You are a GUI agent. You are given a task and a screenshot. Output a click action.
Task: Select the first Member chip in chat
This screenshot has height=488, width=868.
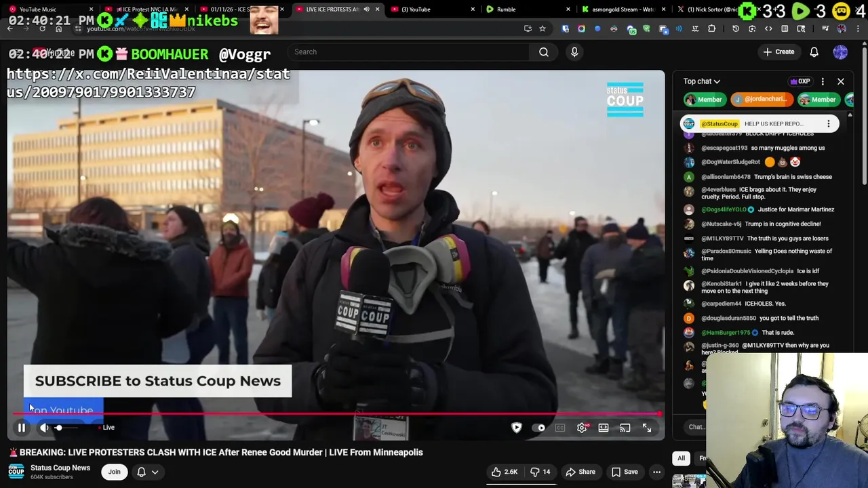click(704, 100)
